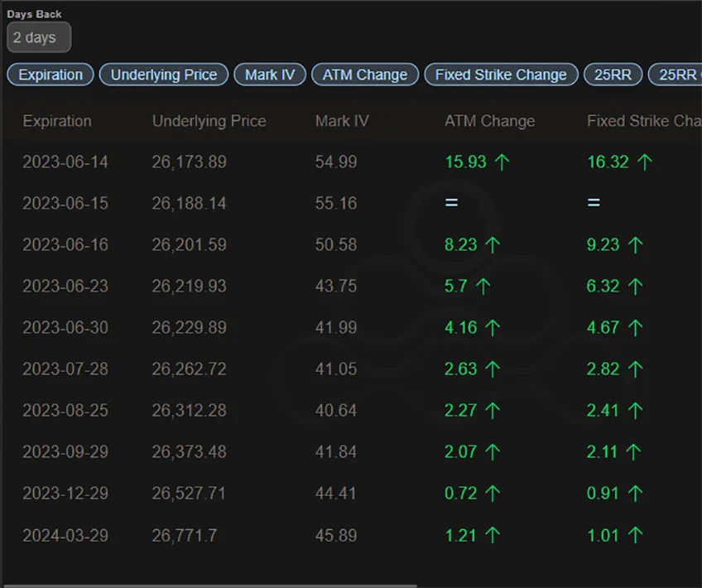Viewport: 702px width, 588px height.
Task: Click Mark IV value 41.99
Action: pos(336,327)
